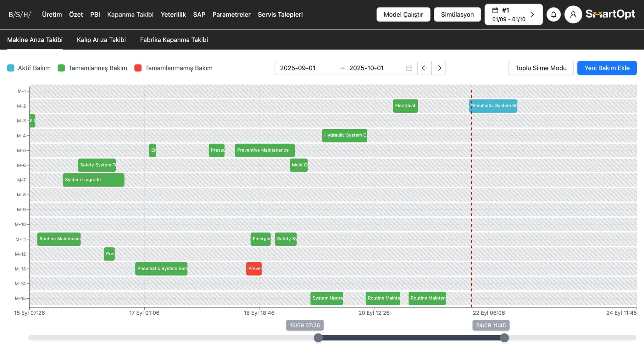Switch to Kalıp Arıza Takibi tab
Screen dimensions: 644x348
pos(101,40)
